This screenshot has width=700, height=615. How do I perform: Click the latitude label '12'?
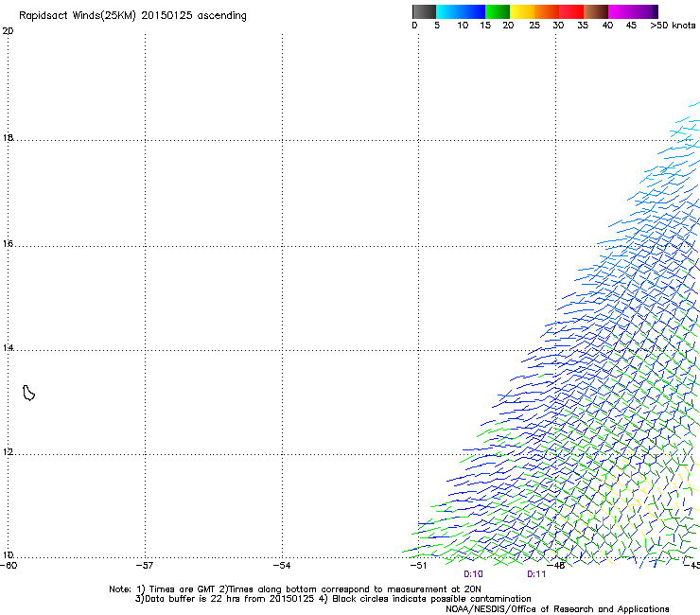[8, 452]
